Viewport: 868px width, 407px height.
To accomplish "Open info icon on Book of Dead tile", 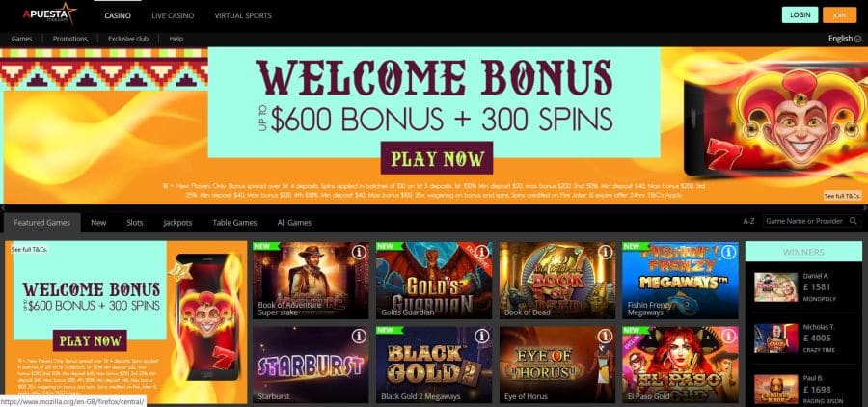I will 606,252.
